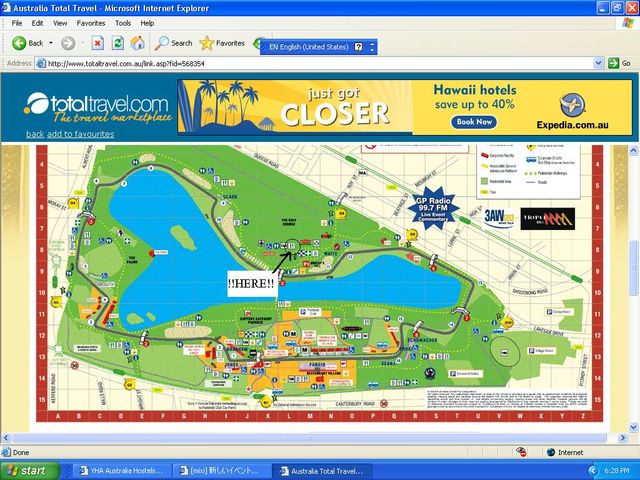Click the Back navigation arrow icon
Screen dimensions: 640x480
coord(18,43)
